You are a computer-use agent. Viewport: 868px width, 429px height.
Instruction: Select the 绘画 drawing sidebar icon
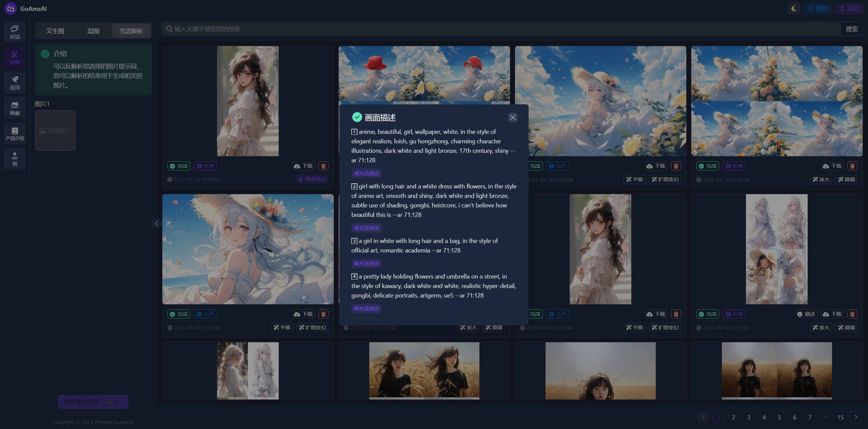click(x=15, y=57)
